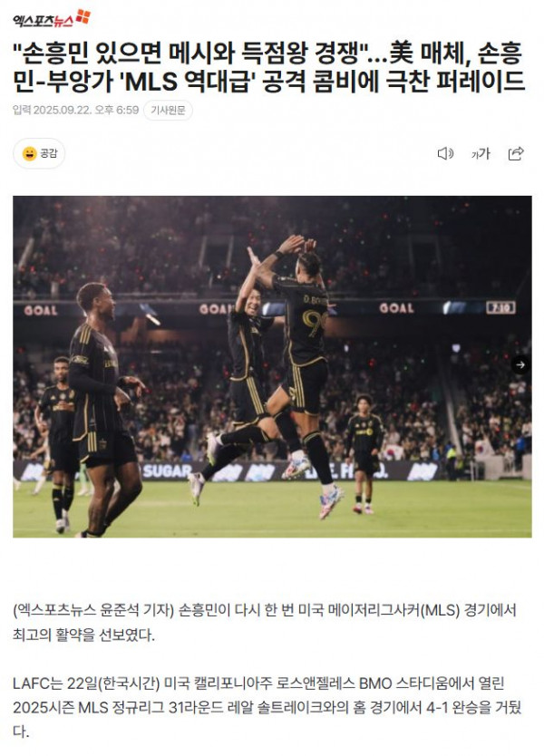Image resolution: width=544 pixels, height=756 pixels.
Task: Click the smiley emoji in the 공감 button
Action: click(29, 154)
